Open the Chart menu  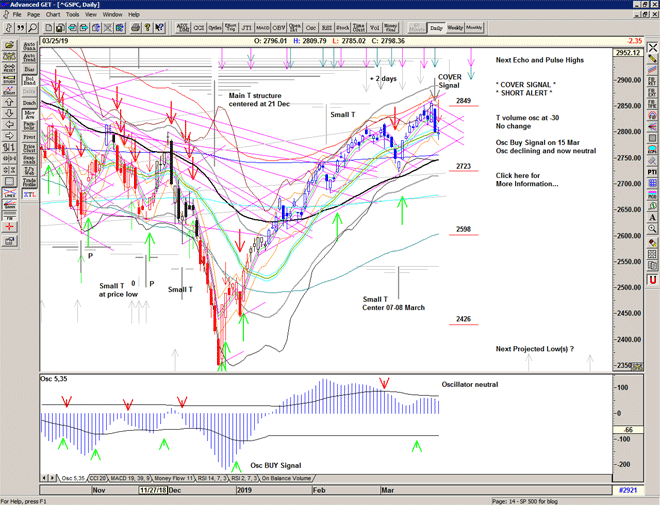pyautogui.click(x=53, y=15)
